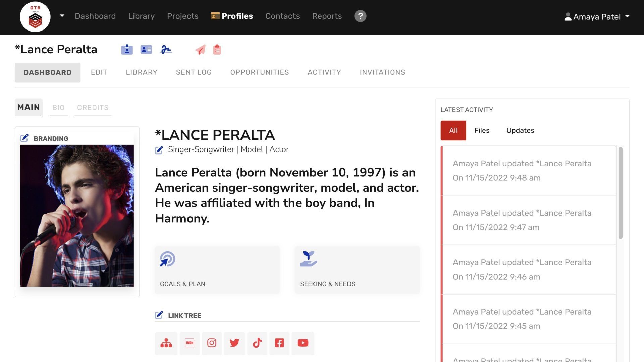Click the contact card icon beside profile name
The width and height of the screenshot is (644, 362).
146,50
